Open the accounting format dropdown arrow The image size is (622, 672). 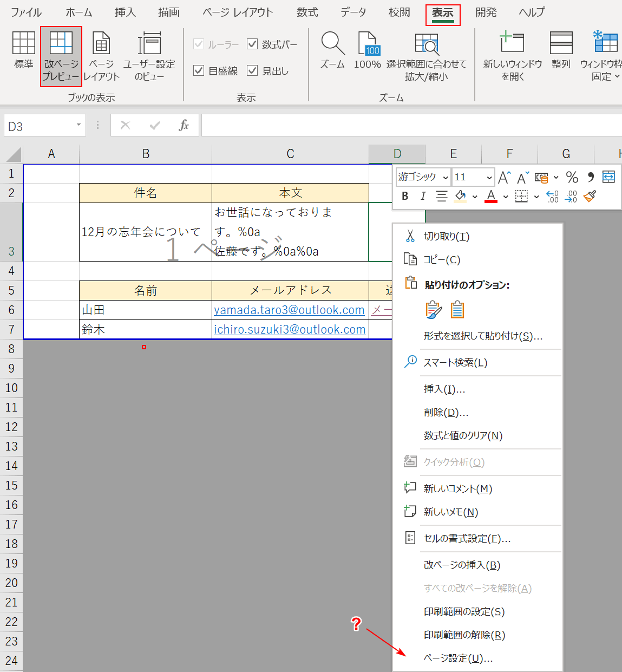click(x=556, y=178)
